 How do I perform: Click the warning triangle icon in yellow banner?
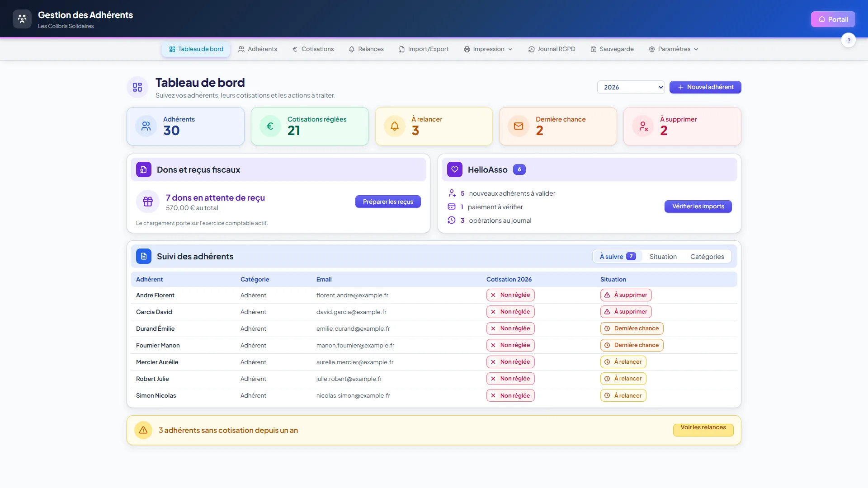[143, 430]
